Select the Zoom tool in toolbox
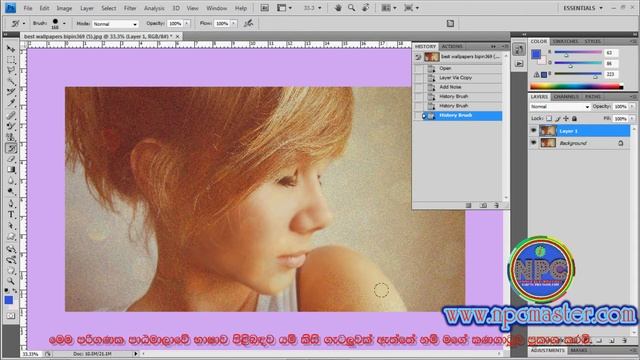This screenshot has width=640, height=360. coord(11,281)
